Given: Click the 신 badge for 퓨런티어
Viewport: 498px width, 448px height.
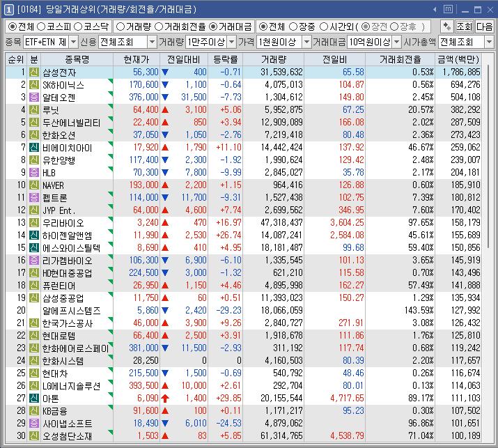Looking at the screenshot, I should click(33, 286).
